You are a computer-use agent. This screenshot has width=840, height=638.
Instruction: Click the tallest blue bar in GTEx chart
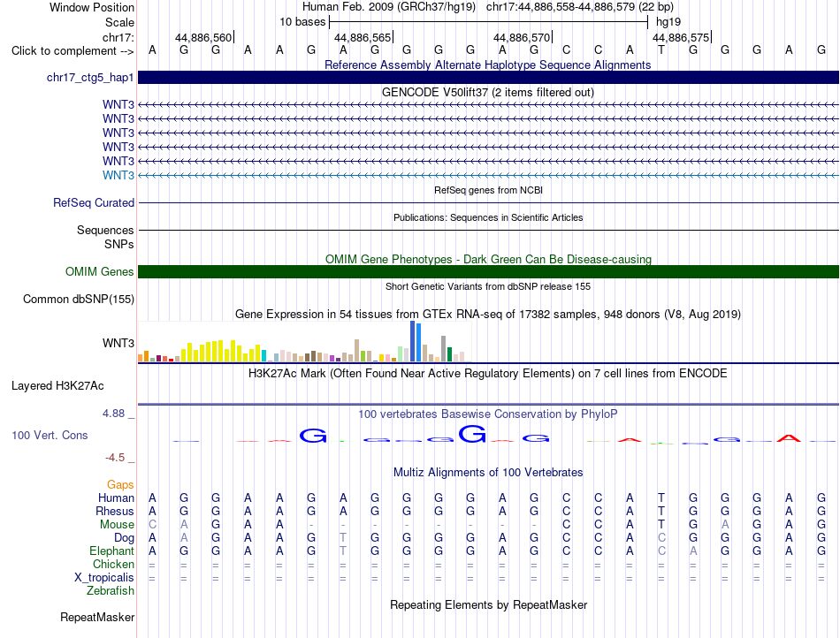(x=413, y=341)
